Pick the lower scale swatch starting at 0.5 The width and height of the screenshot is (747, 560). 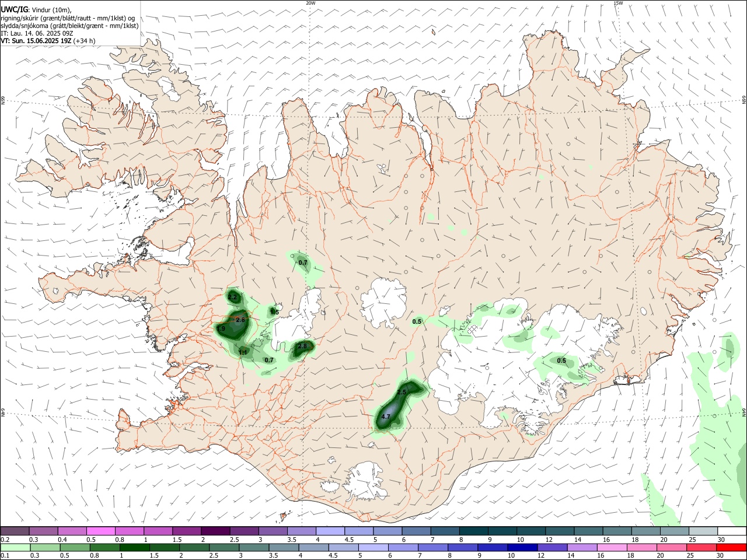(x=74, y=547)
